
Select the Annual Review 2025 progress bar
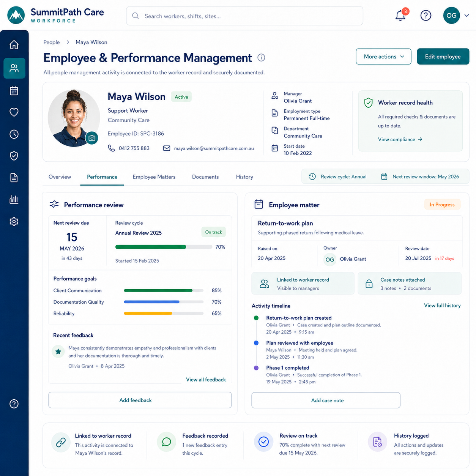(164, 247)
